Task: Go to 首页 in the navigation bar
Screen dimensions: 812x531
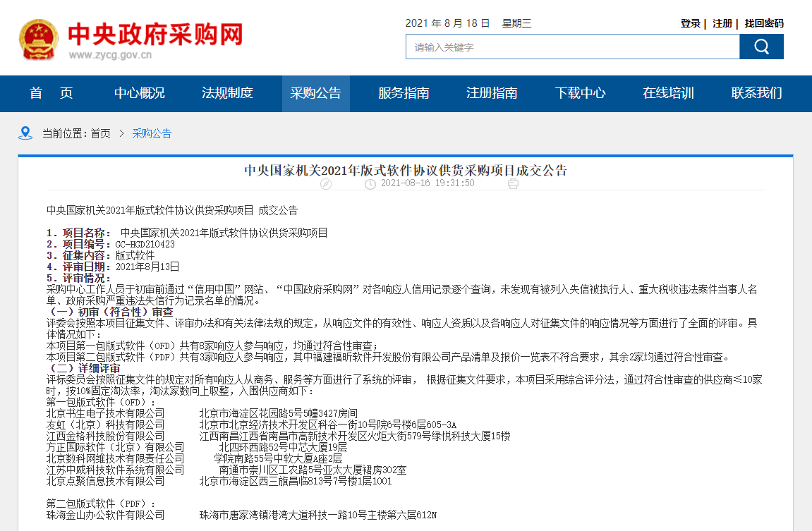Action: (x=51, y=93)
